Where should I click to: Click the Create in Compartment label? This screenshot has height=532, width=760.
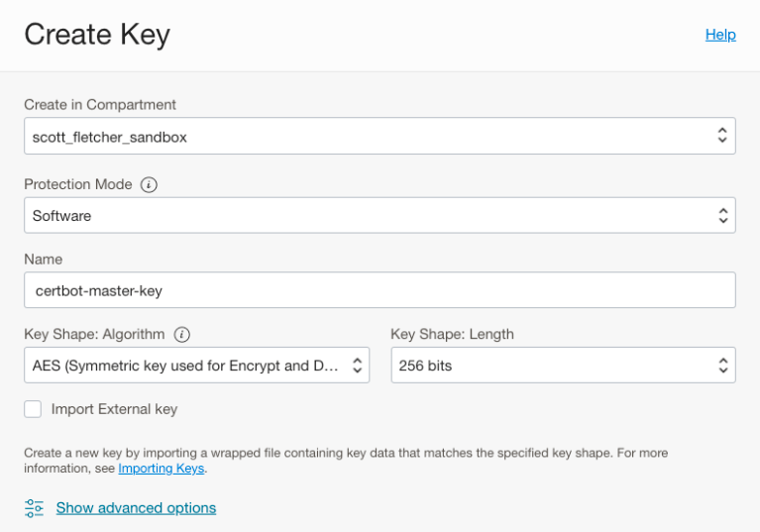click(x=100, y=105)
